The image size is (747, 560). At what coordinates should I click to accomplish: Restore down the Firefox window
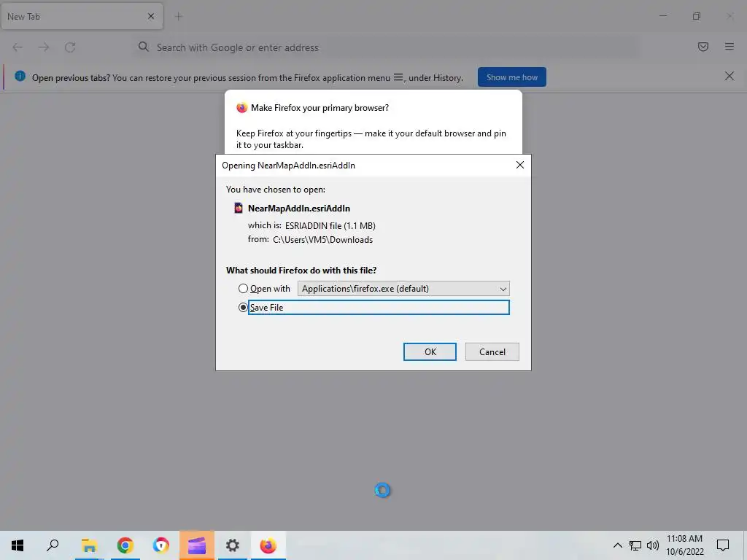coord(697,16)
